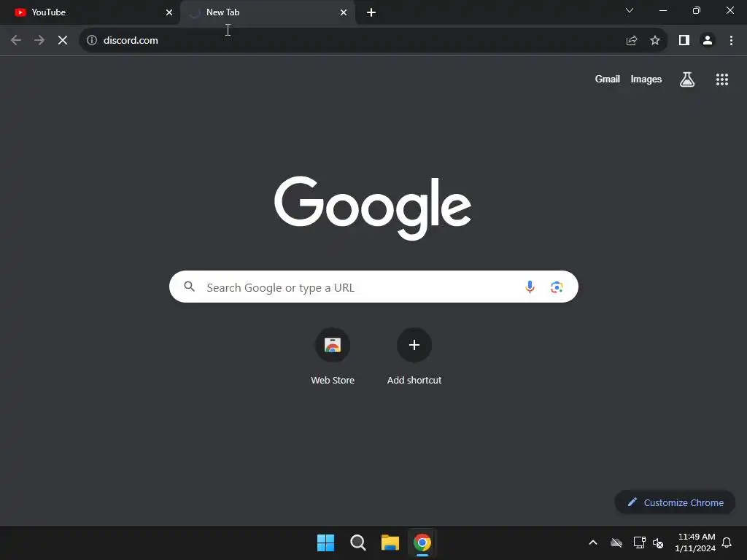The height and width of the screenshot is (560, 747).
Task: Open the Chrome profile avatar menu
Action: click(708, 41)
